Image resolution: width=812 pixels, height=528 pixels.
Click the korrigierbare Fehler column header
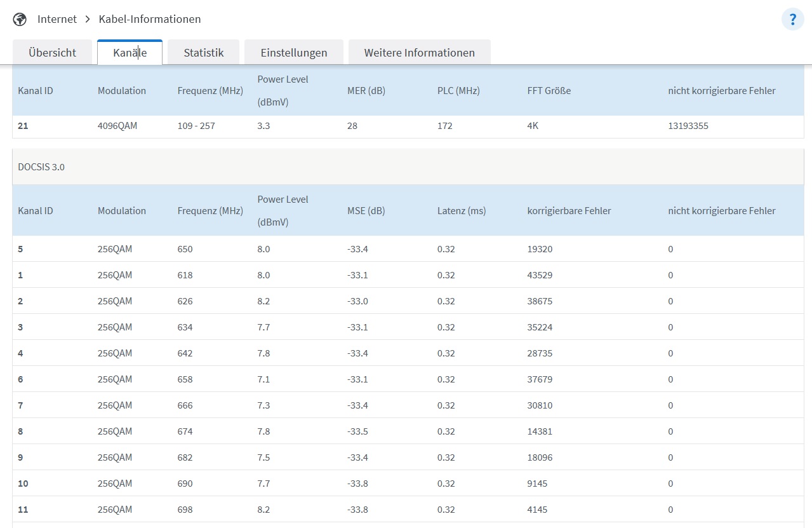point(569,211)
